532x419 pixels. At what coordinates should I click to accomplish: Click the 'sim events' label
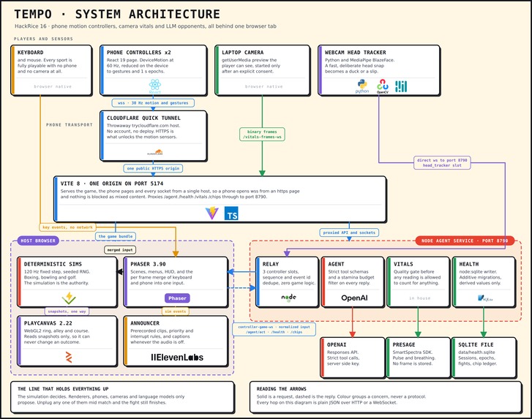click(x=176, y=312)
